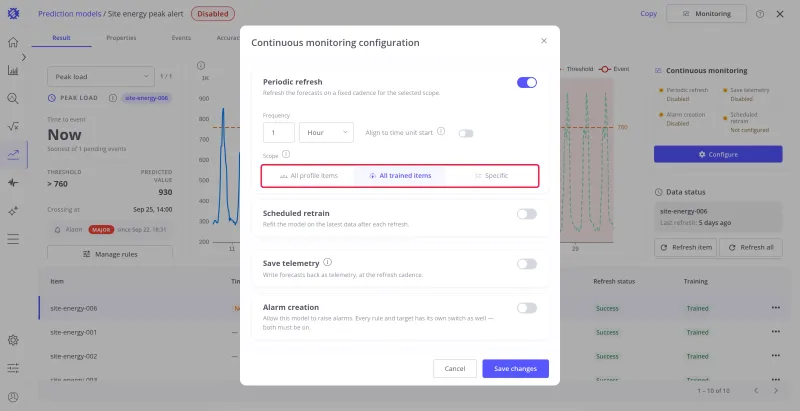Toggle Align to time unit start
This screenshot has height=411, width=800.
tap(465, 134)
